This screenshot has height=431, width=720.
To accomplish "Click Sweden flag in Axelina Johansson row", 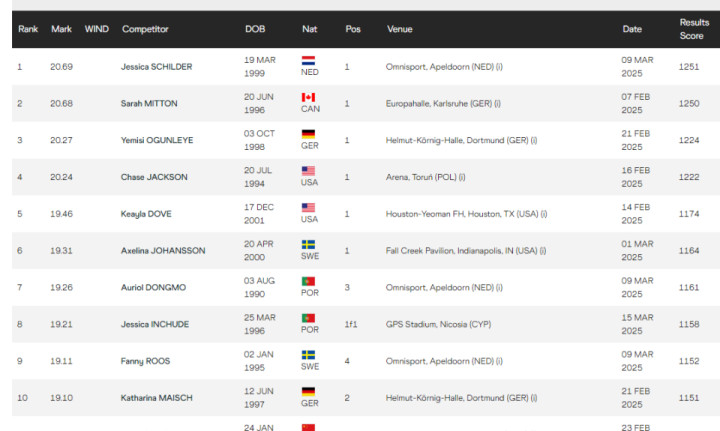I will [308, 245].
